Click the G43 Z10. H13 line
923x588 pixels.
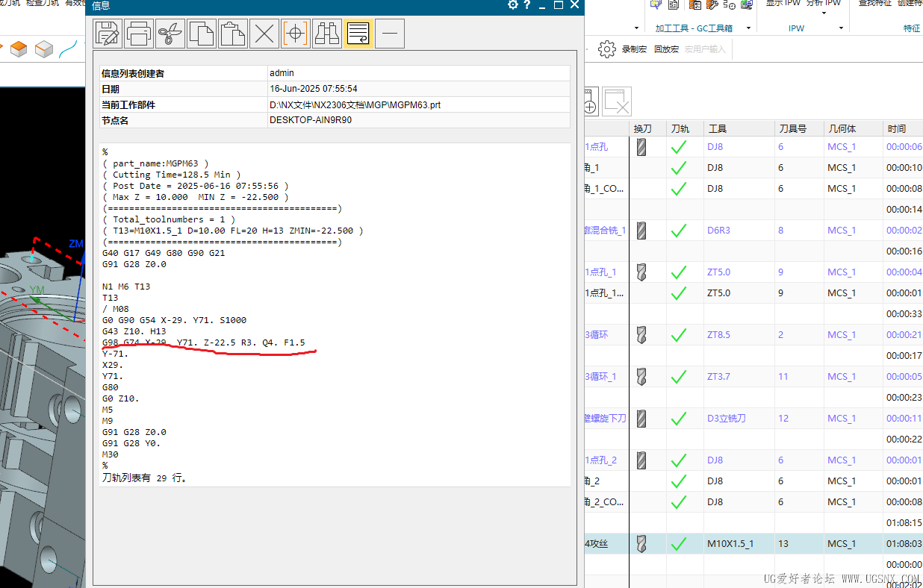(x=134, y=331)
